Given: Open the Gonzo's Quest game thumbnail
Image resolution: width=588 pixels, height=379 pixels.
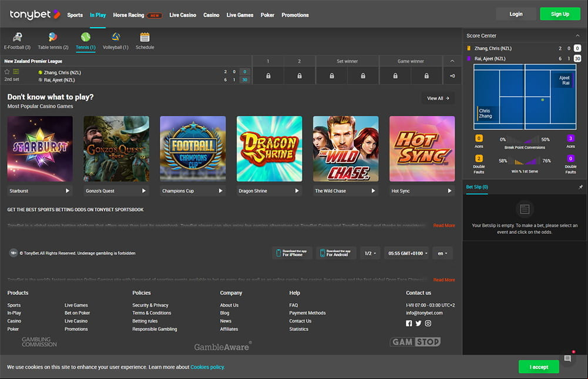Looking at the screenshot, I should tap(116, 149).
